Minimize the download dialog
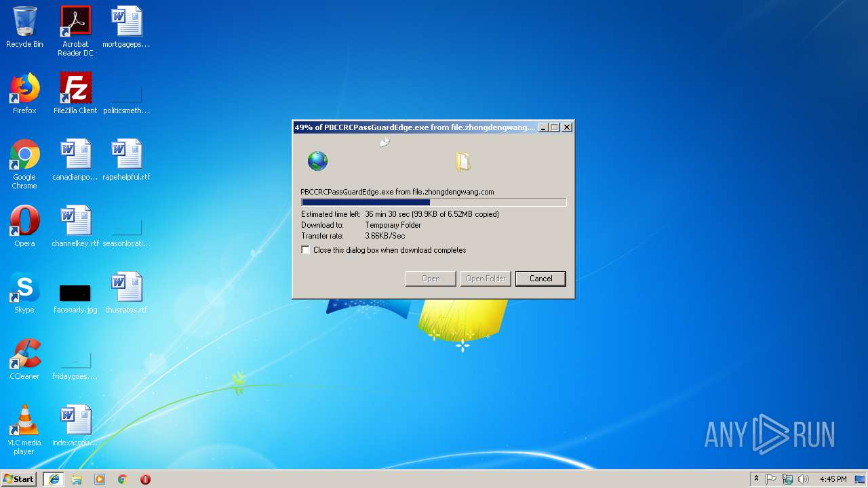The width and height of the screenshot is (868, 488). [542, 127]
